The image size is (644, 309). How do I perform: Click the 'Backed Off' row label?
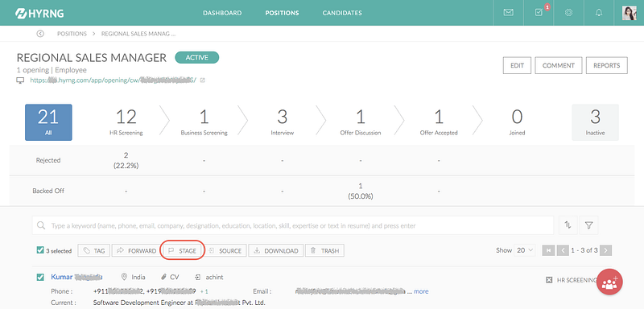click(48, 191)
